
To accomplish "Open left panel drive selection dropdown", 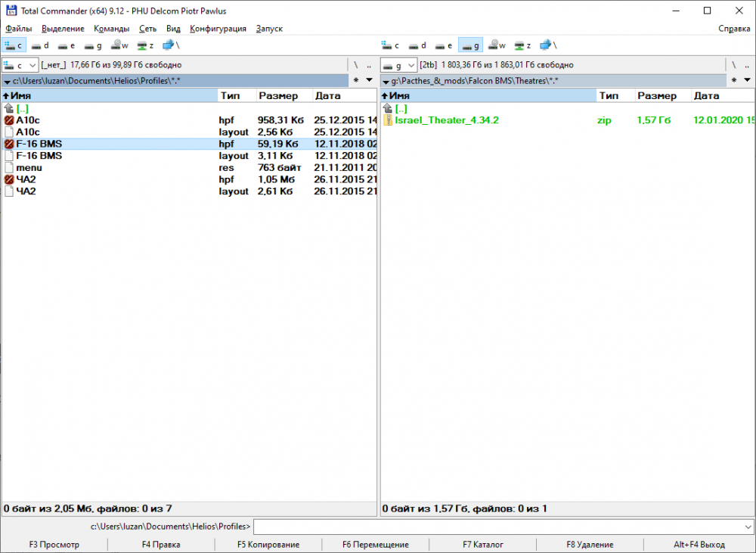I will coord(20,65).
